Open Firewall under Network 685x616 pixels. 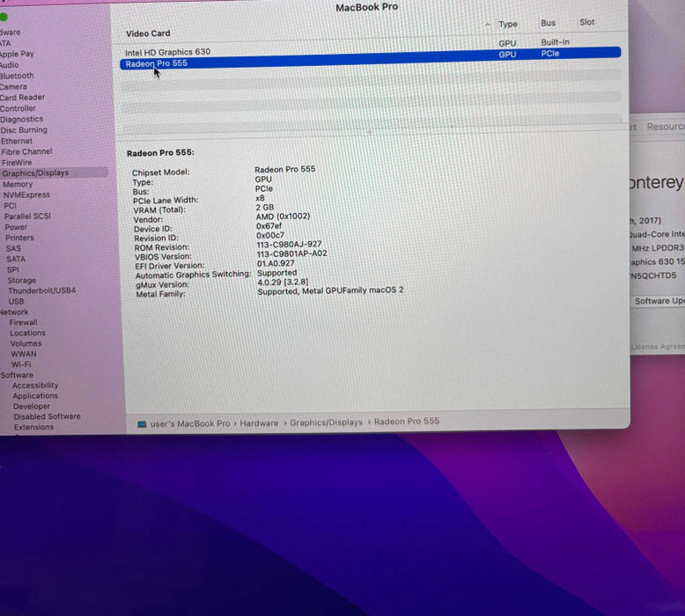pos(24,322)
